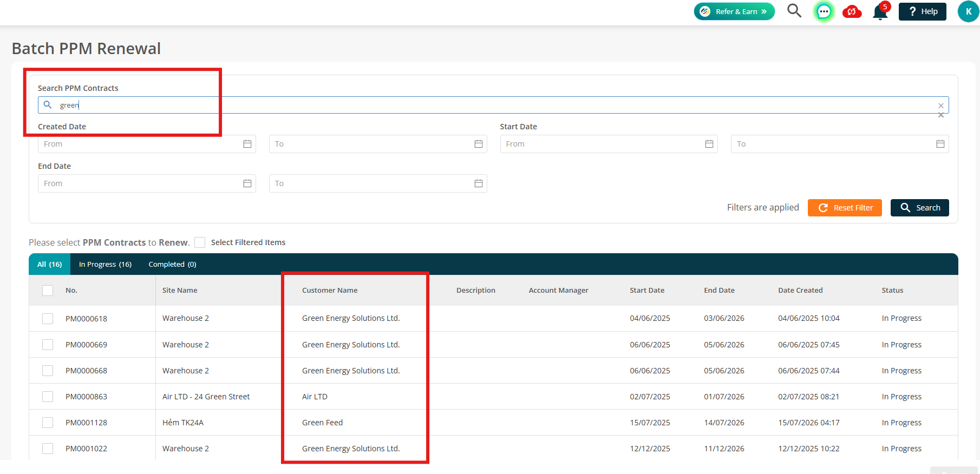Open the green chat bubble icon
The height and width of the screenshot is (474, 980).
(824, 11)
